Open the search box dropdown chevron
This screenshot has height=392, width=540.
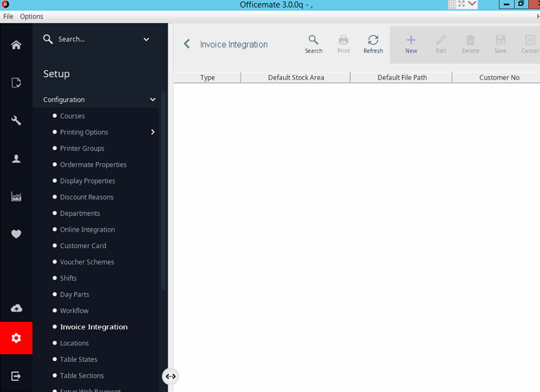point(146,39)
